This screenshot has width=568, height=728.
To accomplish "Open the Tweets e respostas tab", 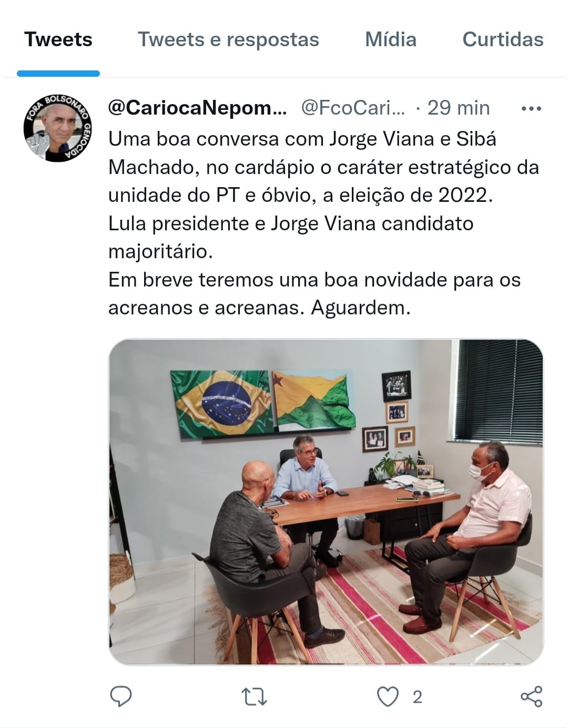I will [228, 39].
